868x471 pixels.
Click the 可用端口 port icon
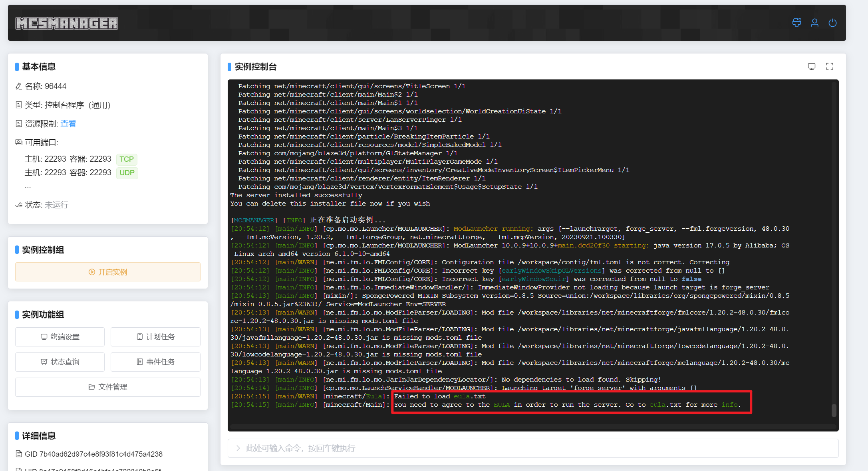(18, 142)
